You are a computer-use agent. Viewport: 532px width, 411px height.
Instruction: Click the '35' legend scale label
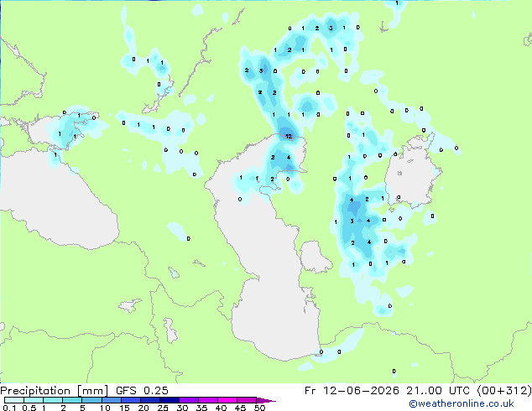[x=201, y=408]
